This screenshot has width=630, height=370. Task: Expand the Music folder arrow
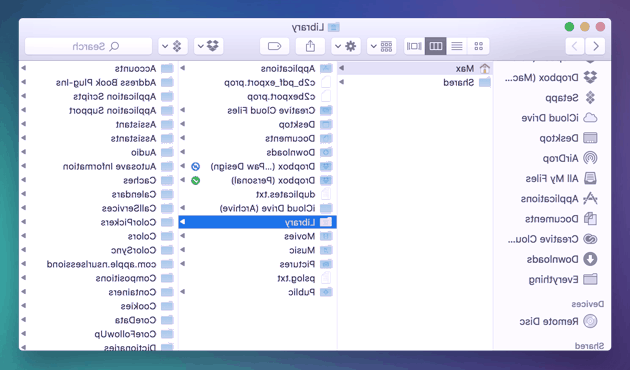coord(182,250)
